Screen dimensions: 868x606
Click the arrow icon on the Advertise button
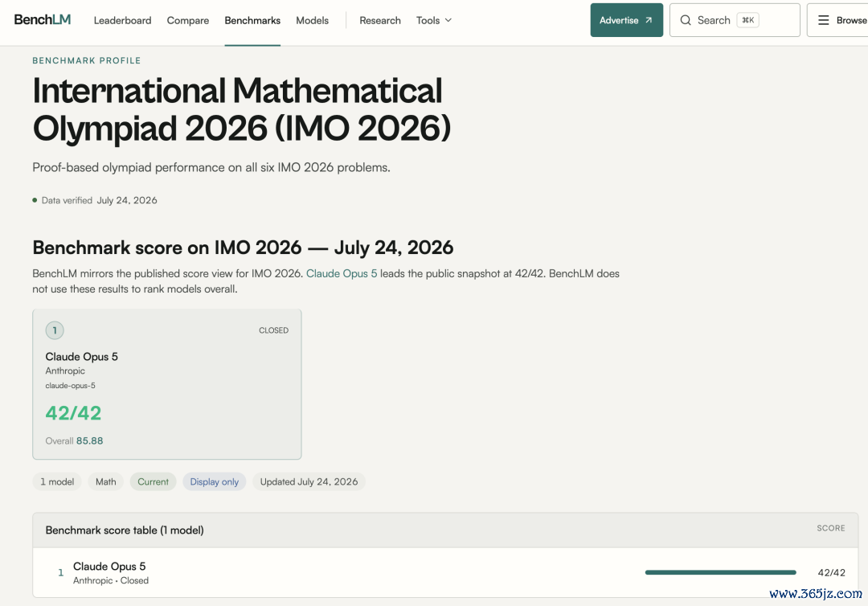click(649, 20)
